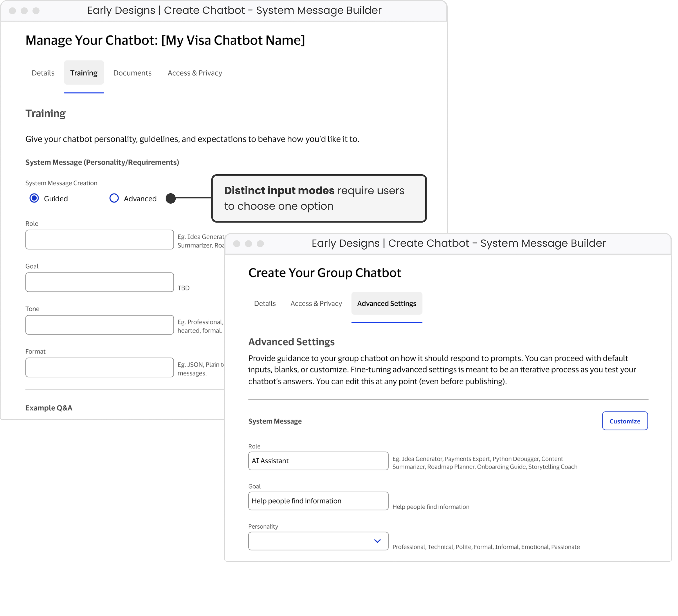Select the Advanced radio button
This screenshot has height=616, width=678.
(114, 198)
